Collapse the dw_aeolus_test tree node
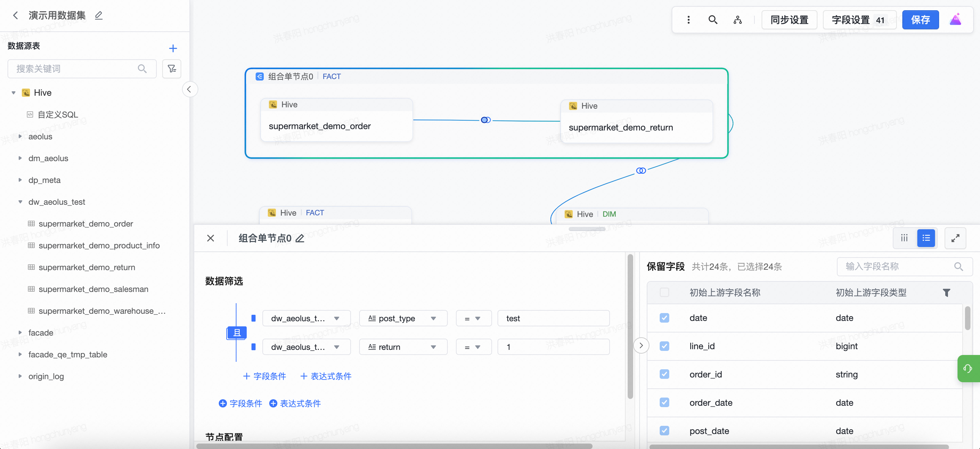980x449 pixels. click(x=20, y=202)
